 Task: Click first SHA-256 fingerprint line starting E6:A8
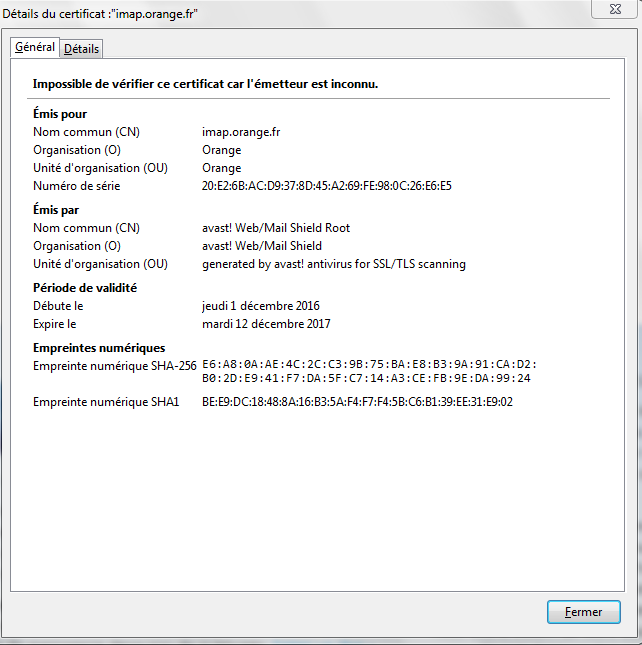point(369,364)
